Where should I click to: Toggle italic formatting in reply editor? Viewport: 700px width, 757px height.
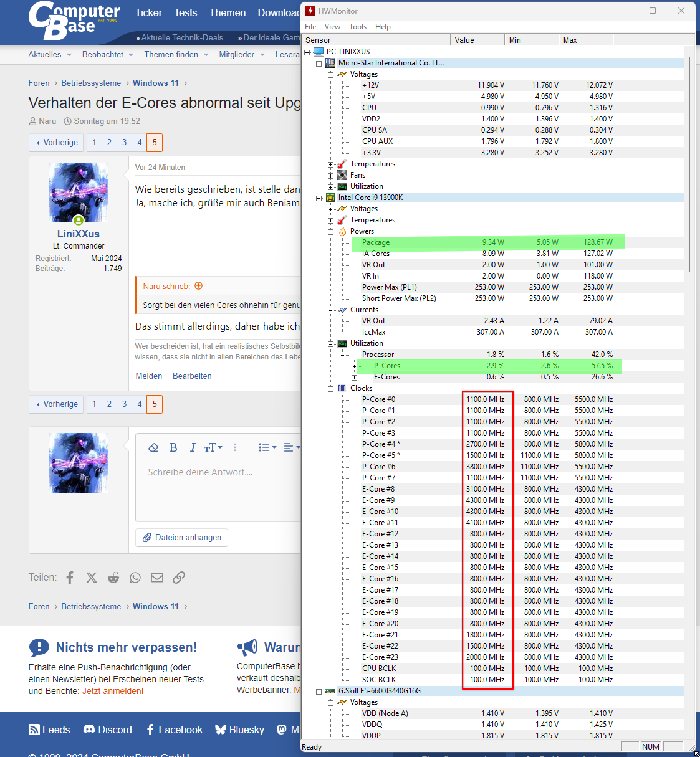pos(193,447)
